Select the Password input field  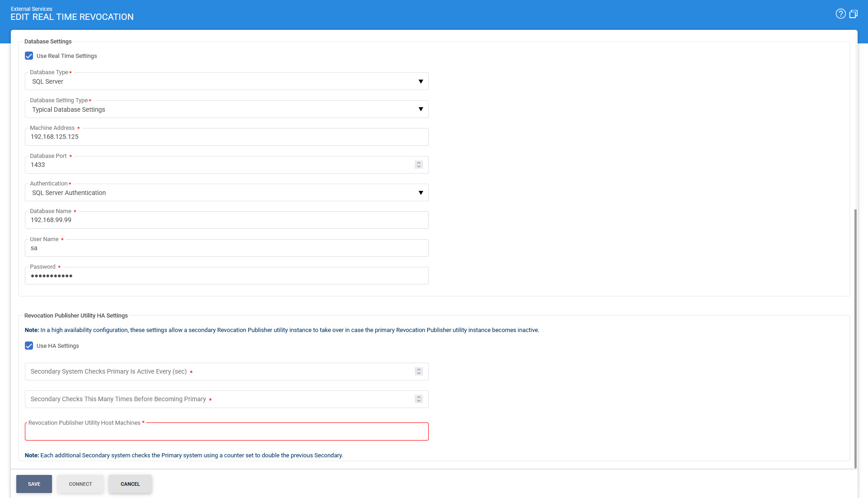(226, 276)
